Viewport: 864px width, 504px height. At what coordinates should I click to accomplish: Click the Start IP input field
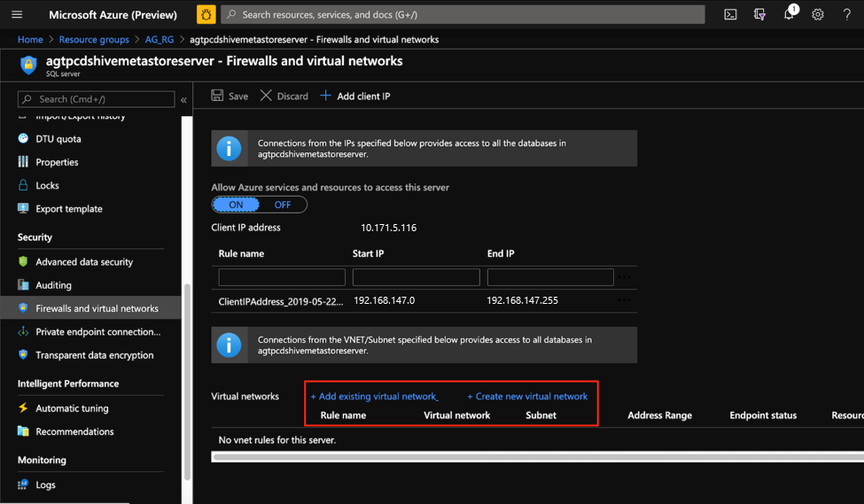[416, 277]
